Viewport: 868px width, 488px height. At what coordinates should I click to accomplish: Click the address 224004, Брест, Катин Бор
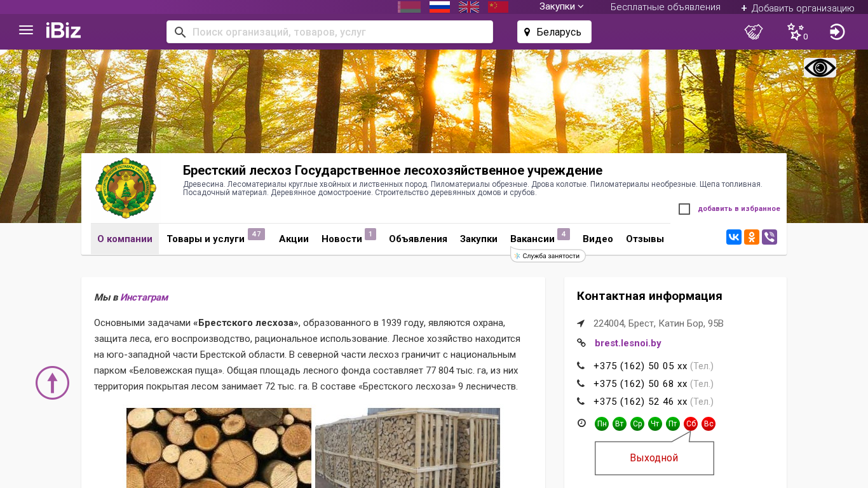click(x=658, y=323)
